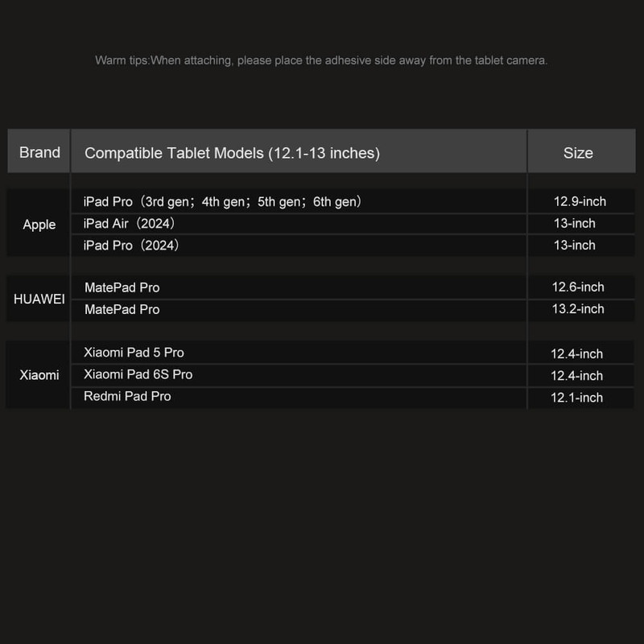The image size is (644, 644).
Task: Select the Brand column header
Action: [x=39, y=152]
